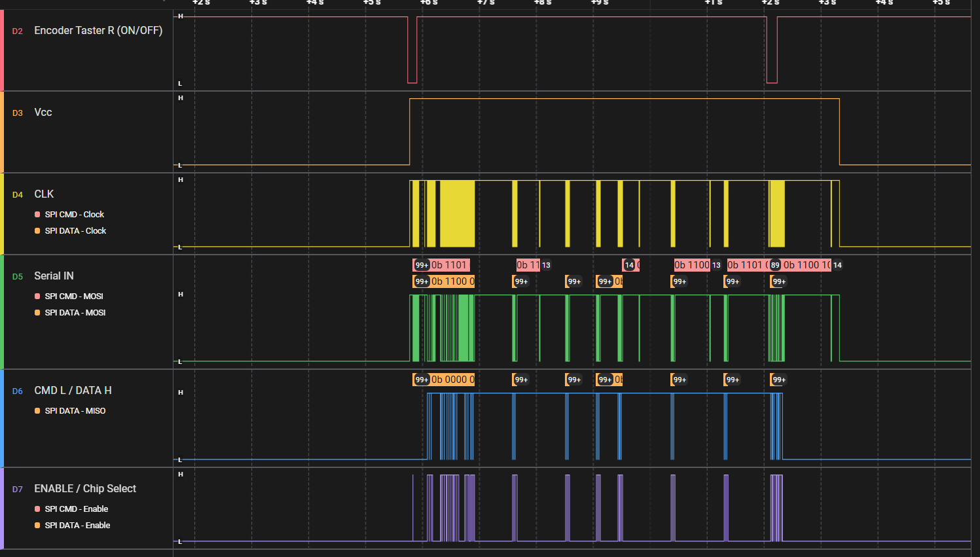Click the 99+ badge before the orange '0b 0000 0' bubble
Image resolution: width=980 pixels, height=557 pixels.
[x=422, y=380]
